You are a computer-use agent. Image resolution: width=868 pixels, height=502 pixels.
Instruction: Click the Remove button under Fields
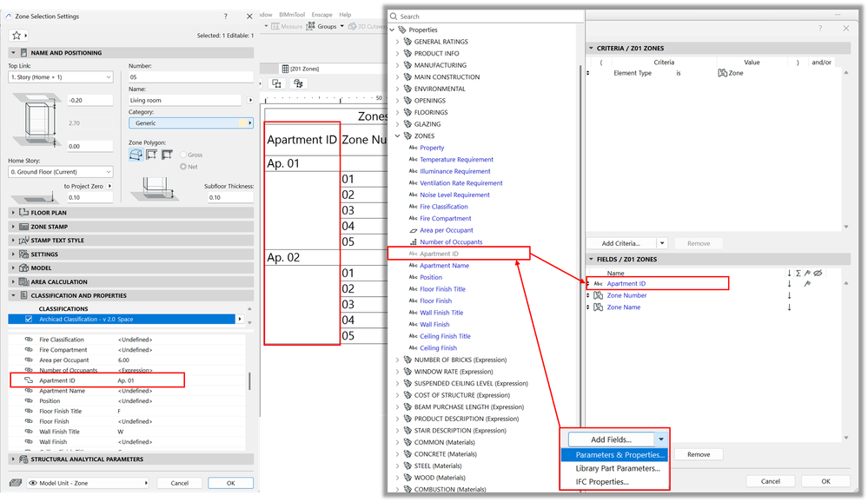coord(699,454)
